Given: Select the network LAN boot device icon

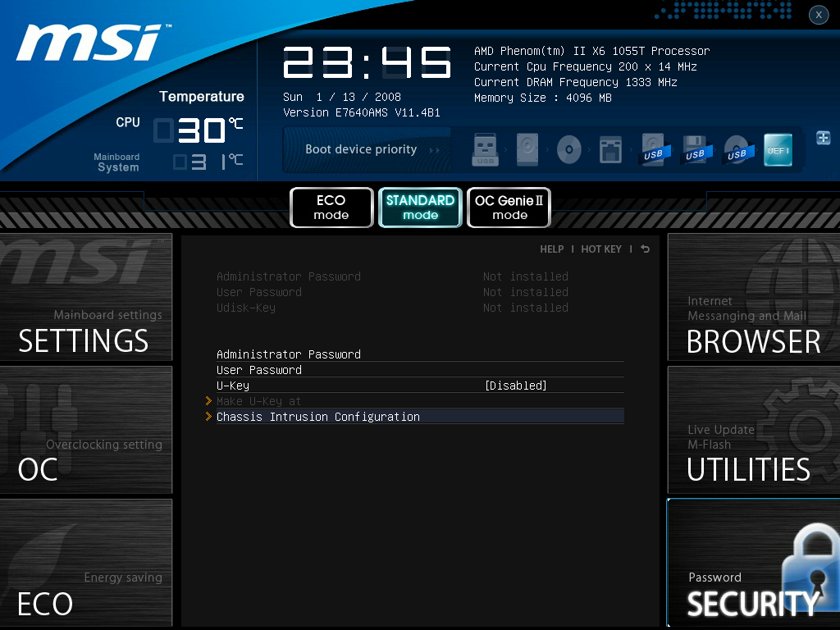Looking at the screenshot, I should click(610, 150).
